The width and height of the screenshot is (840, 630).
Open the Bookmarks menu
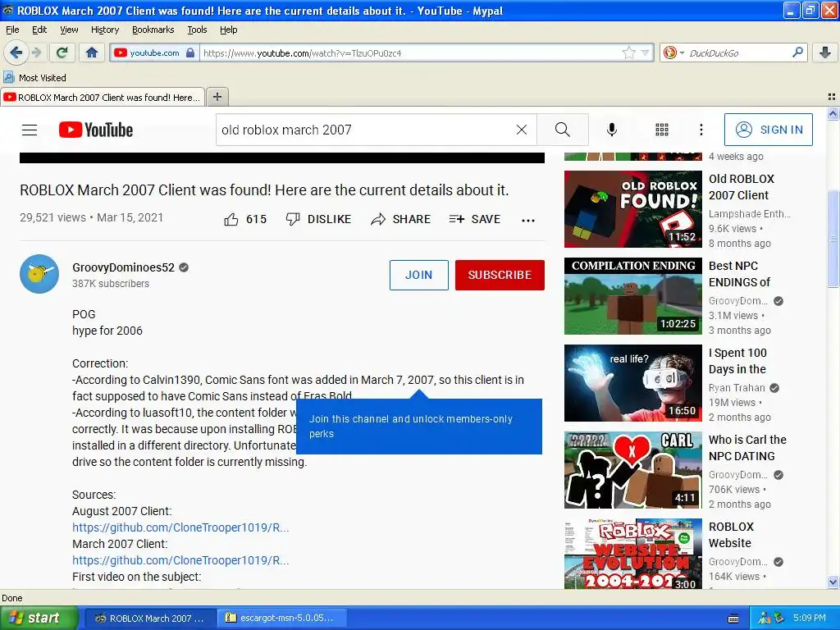pos(153,30)
